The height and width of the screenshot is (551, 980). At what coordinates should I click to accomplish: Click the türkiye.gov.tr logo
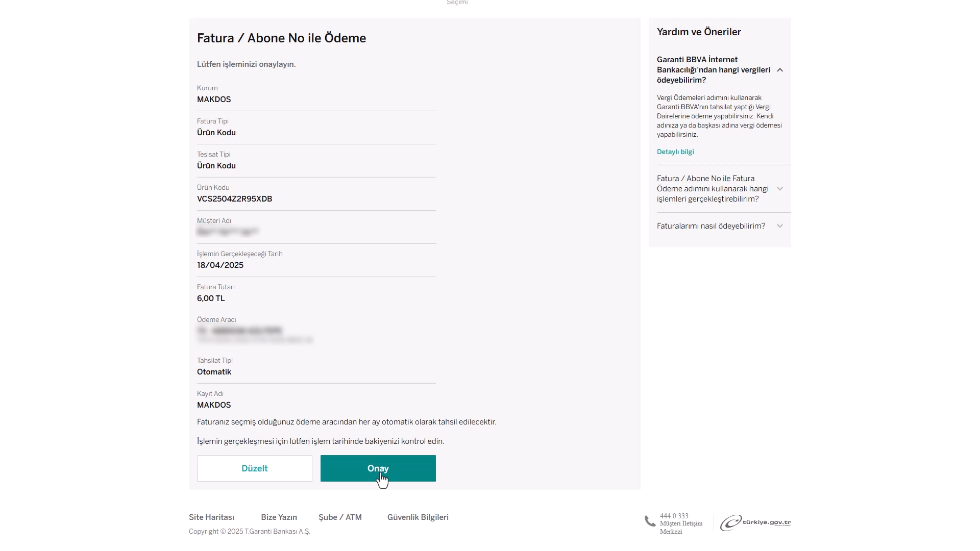(755, 523)
